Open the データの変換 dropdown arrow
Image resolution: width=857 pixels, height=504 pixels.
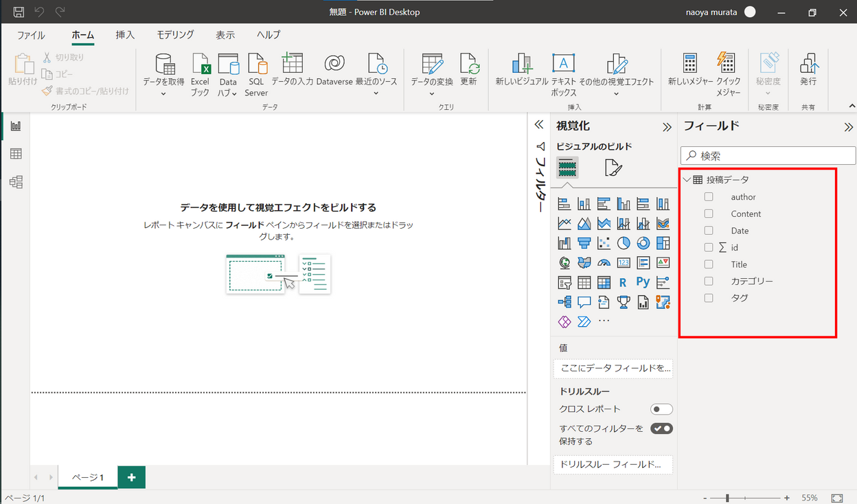pos(432,93)
